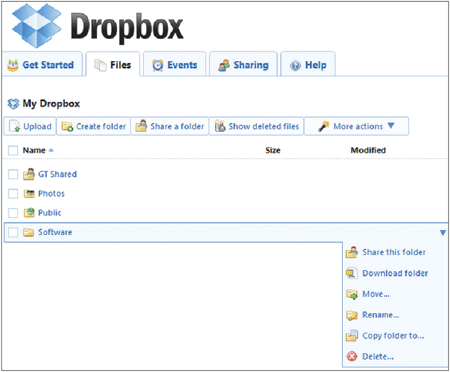Screen dimensions: 450x372
Task: Click the My Dropbox box icon
Action: tap(13, 104)
